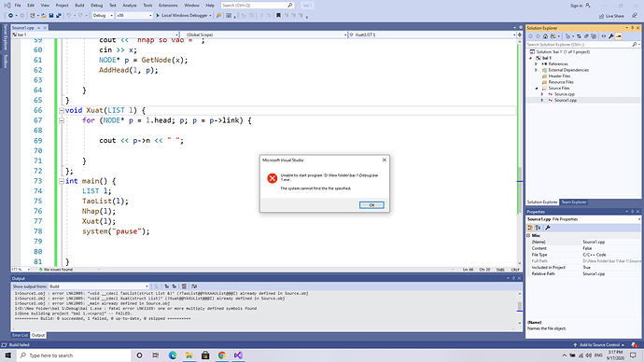Expand the References node
The width and height of the screenshot is (644, 362).
point(536,64)
